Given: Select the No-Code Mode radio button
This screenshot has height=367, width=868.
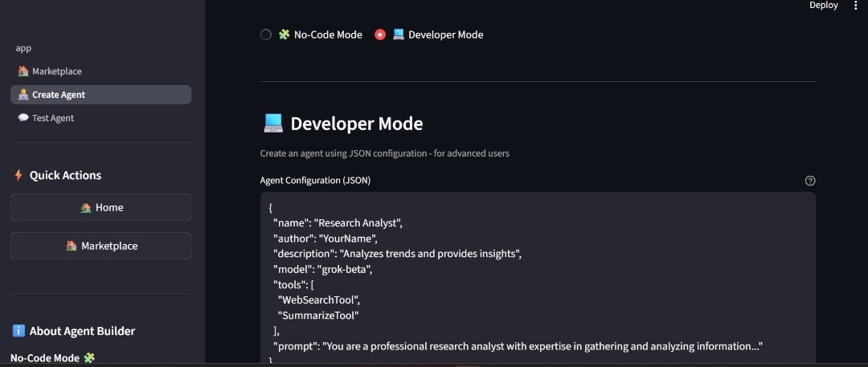Looking at the screenshot, I should click(266, 35).
